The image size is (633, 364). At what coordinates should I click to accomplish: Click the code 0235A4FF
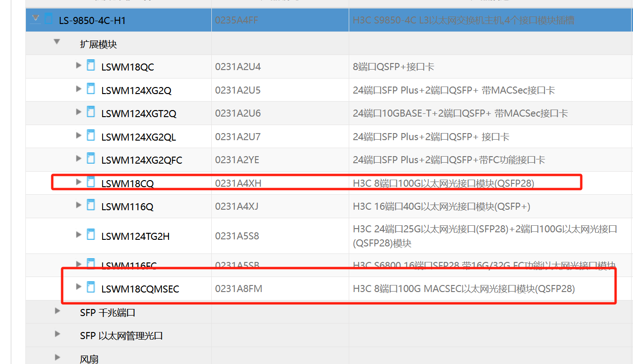pyautogui.click(x=237, y=20)
